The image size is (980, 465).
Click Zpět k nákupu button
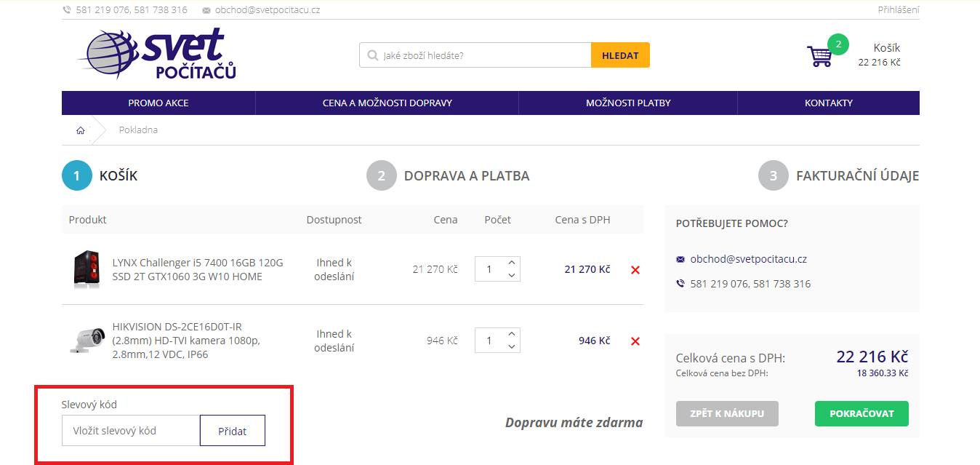pyautogui.click(x=727, y=414)
